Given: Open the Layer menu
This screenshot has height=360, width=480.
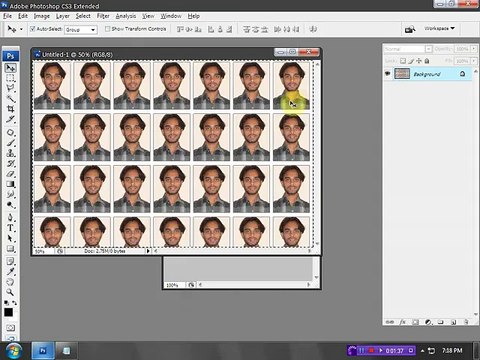Looking at the screenshot, I should (62, 16).
